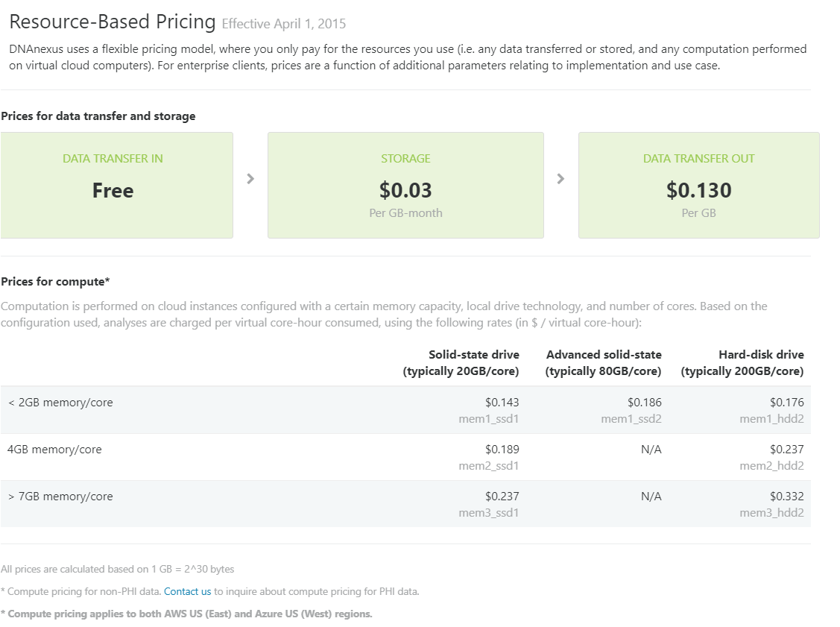Screen dimensions: 840x627
Task: Click the mem2_hdd2 instance type label
Action: [771, 466]
